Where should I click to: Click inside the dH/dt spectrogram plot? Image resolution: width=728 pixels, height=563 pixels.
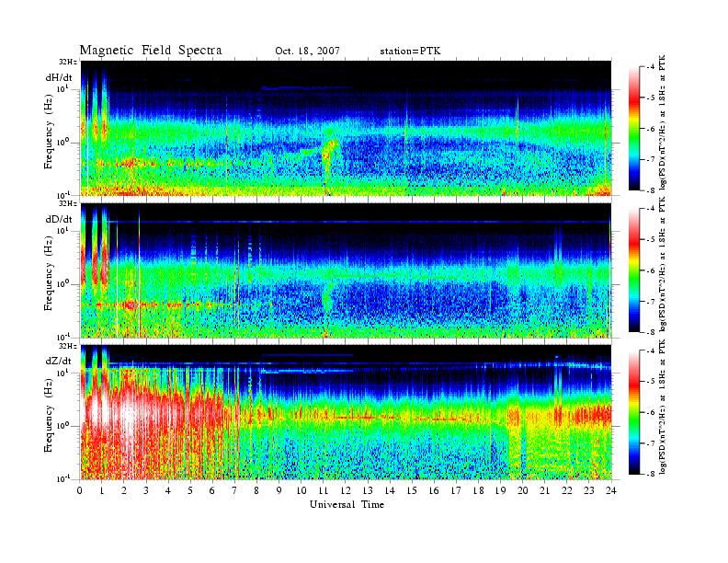(x=346, y=128)
